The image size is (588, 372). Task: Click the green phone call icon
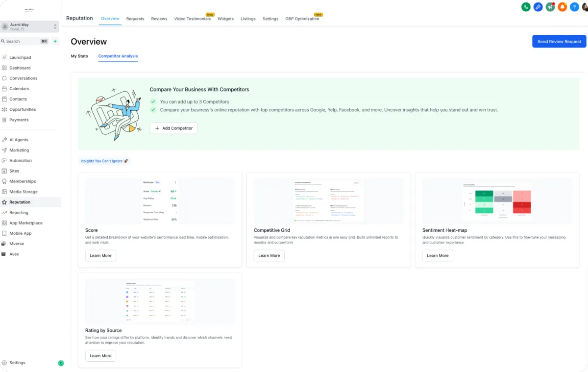526,7
